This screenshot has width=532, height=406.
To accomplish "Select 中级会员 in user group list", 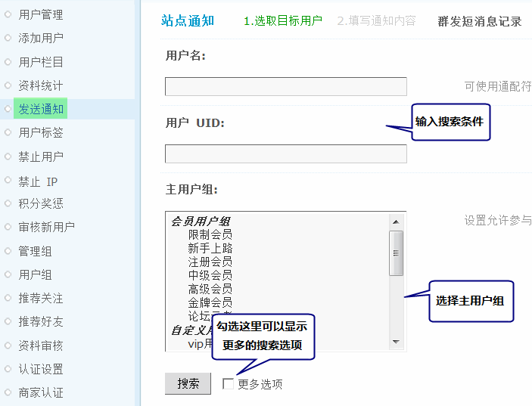I will [x=210, y=275].
